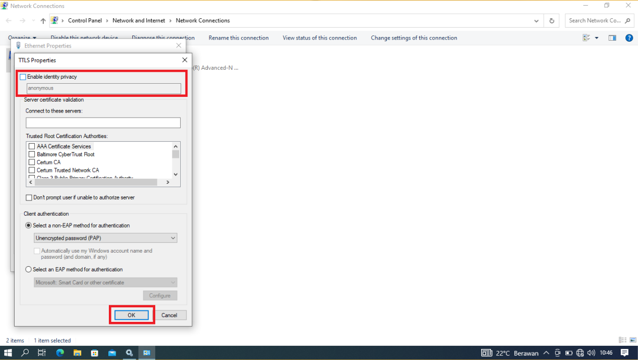
Task: Choose Select a non-EAP method radio button
Action: tap(28, 225)
